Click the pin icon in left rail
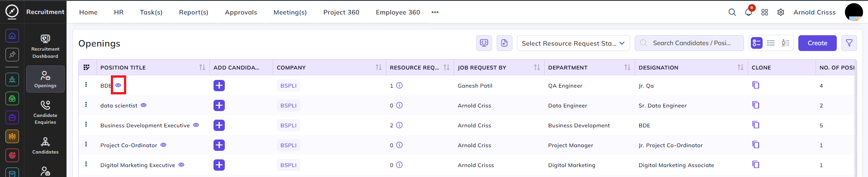Screen dimensions: 868x177 12,54
